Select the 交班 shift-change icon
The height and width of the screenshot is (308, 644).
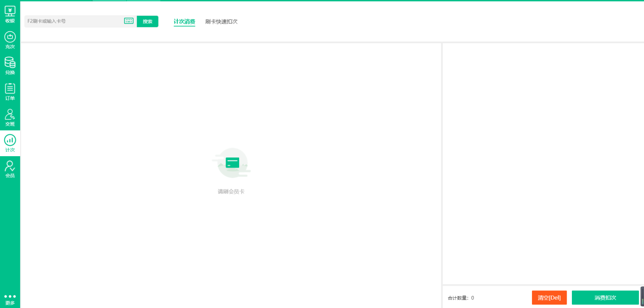pyautogui.click(x=10, y=117)
